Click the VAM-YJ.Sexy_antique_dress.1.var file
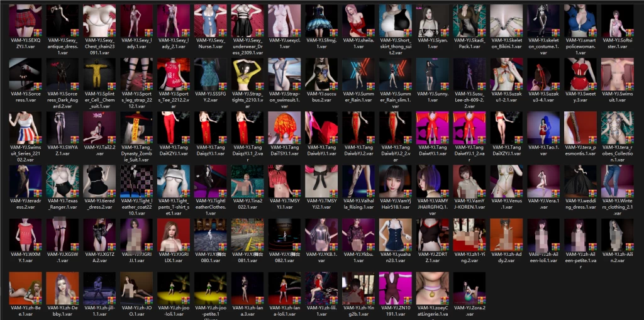644x320 pixels. [x=62, y=21]
